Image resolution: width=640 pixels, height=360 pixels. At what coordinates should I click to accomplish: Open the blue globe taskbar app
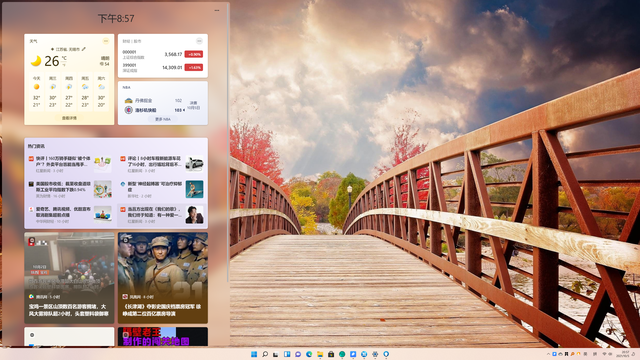(x=364, y=354)
